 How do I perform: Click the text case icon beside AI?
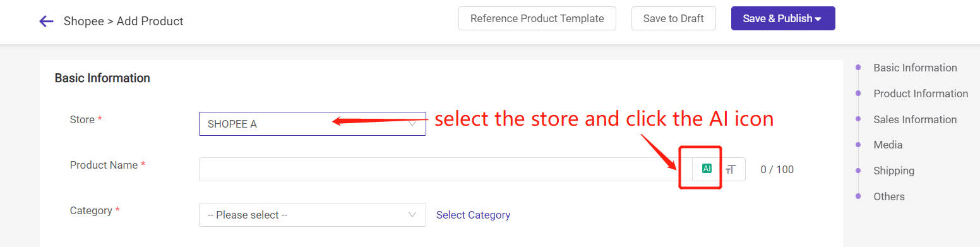pos(731,169)
